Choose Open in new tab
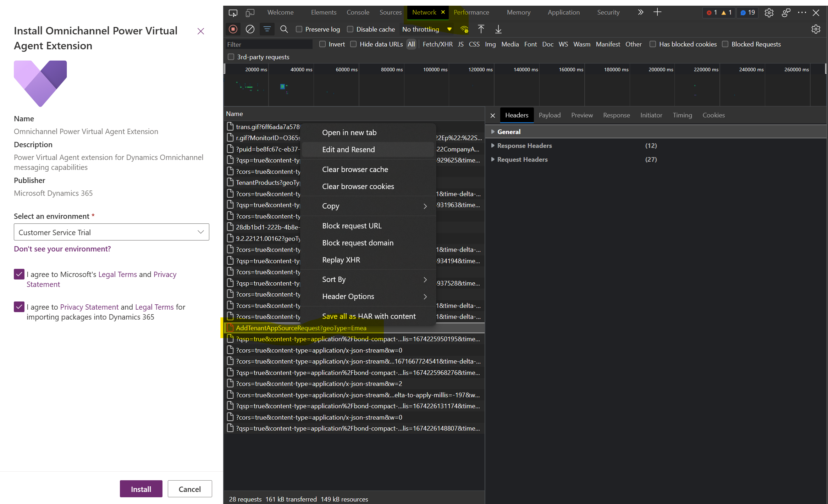This screenshot has height=504, width=828. 368,133
